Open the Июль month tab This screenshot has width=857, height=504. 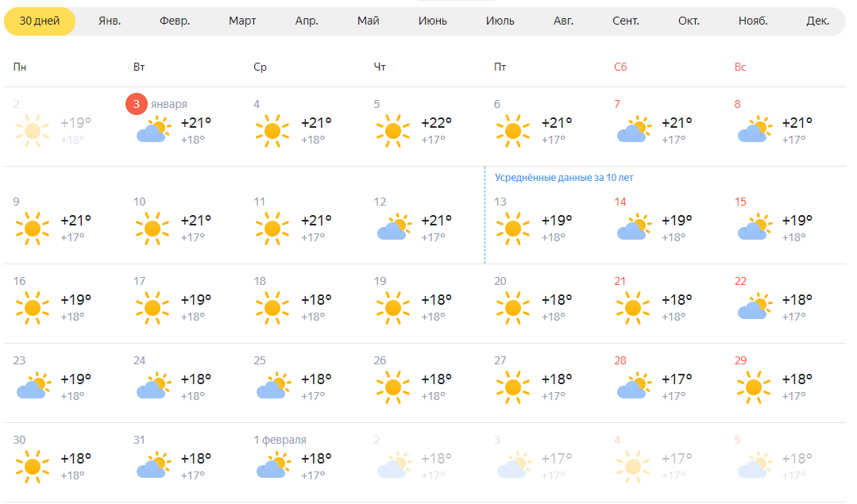500,21
